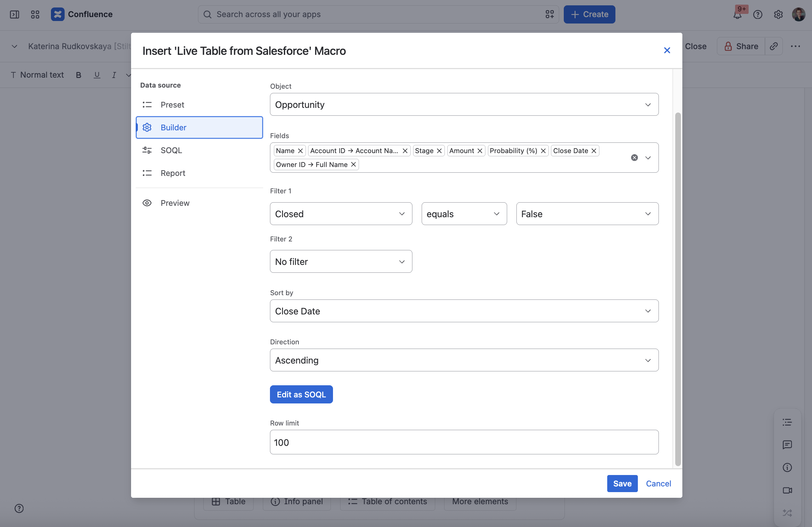Open Sort by dropdown showing Close Date
This screenshot has width=812, height=527.
464,311
